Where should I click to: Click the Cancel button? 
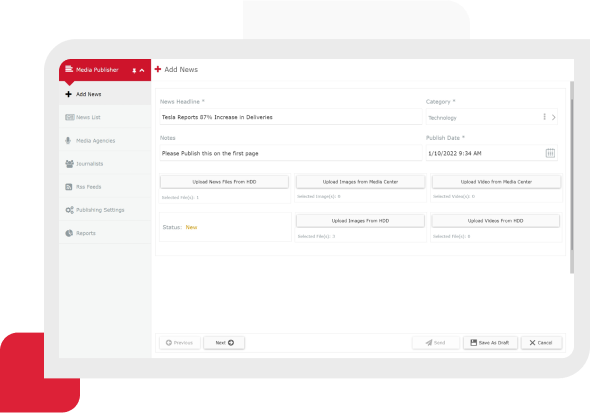pos(541,343)
